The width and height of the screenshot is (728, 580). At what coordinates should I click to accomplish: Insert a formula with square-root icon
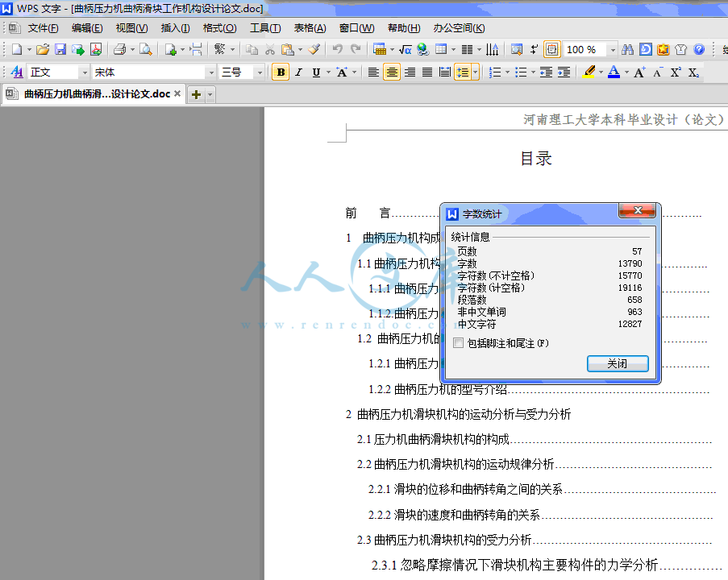click(406, 49)
